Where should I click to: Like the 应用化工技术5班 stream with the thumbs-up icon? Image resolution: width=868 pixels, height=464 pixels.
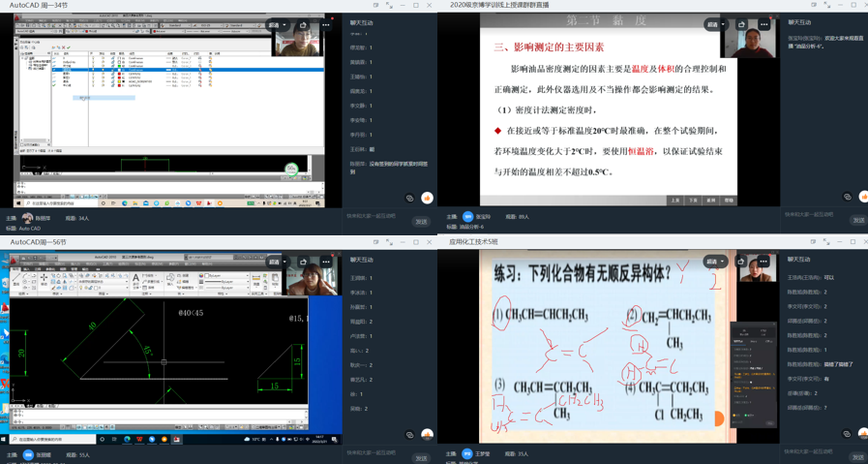(x=863, y=434)
